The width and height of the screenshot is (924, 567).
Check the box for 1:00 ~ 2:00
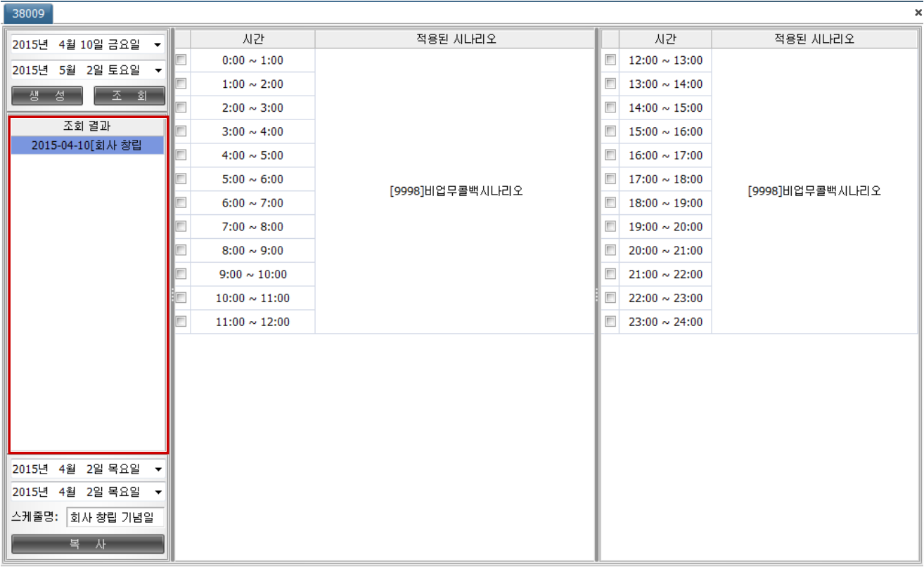[181, 84]
